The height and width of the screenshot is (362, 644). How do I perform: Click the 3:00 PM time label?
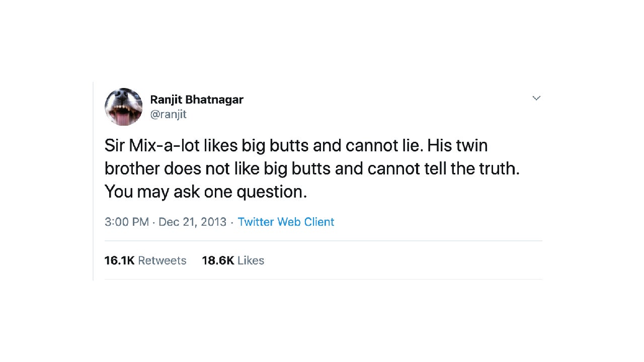(x=126, y=222)
